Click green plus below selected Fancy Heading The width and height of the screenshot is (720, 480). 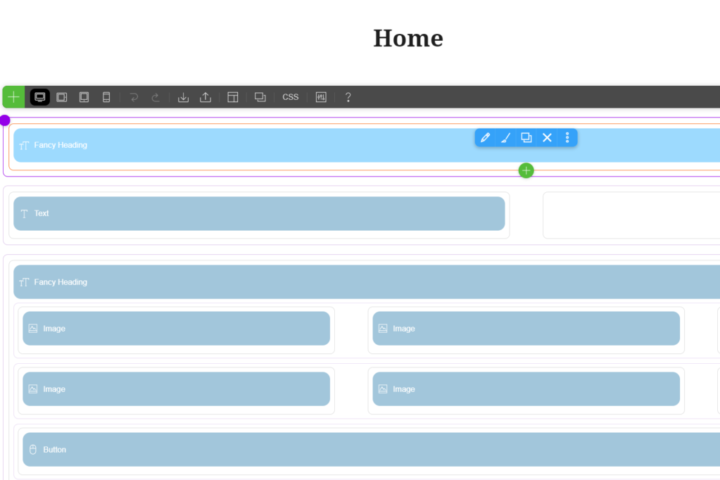click(x=526, y=171)
